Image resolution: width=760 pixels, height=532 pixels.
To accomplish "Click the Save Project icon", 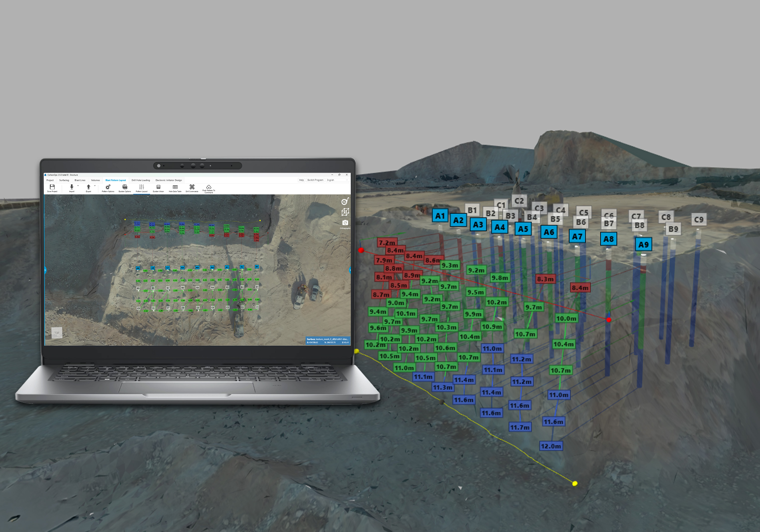I will 52,187.
